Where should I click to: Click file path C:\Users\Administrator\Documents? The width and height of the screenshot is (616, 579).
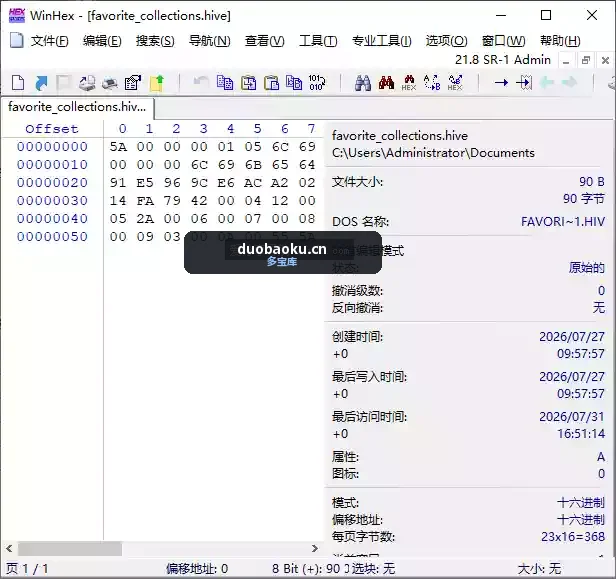coord(433,153)
